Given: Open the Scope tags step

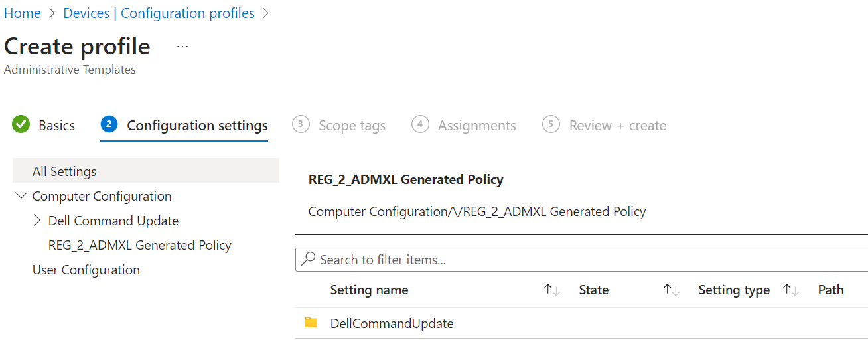Looking at the screenshot, I should [352, 125].
